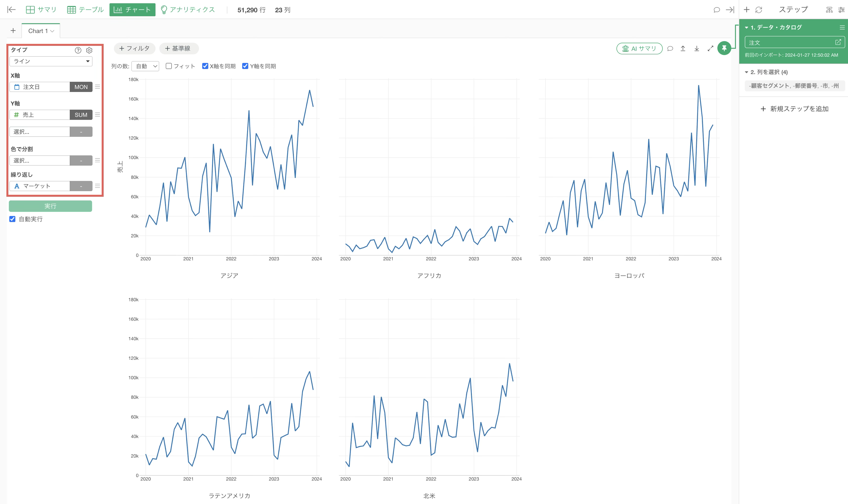This screenshot has height=504, width=848.
Task: Click the green pin icon
Action: (x=724, y=48)
